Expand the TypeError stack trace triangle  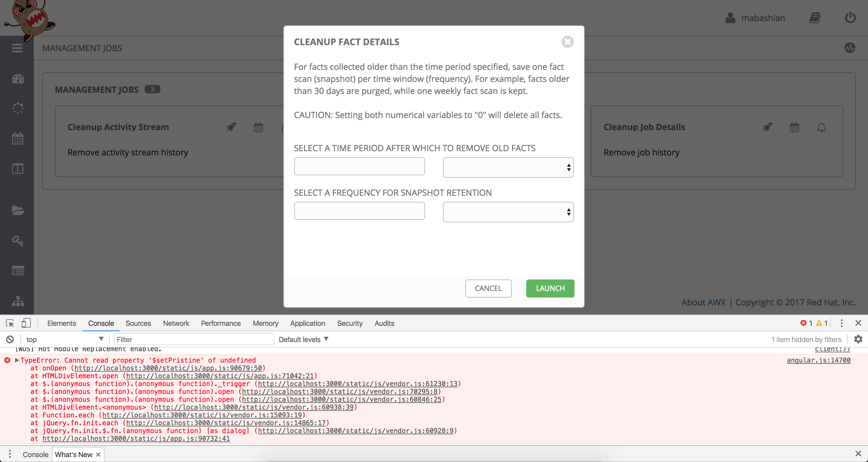[17, 360]
